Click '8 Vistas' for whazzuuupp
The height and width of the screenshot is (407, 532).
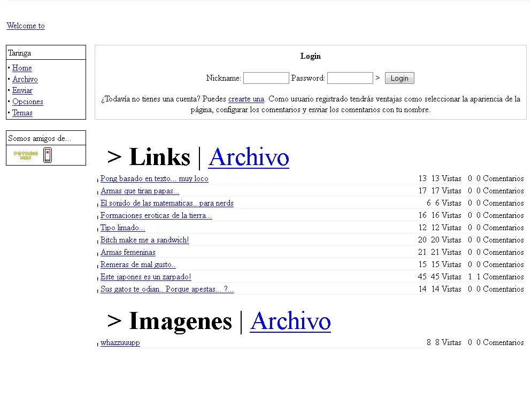[448, 342]
